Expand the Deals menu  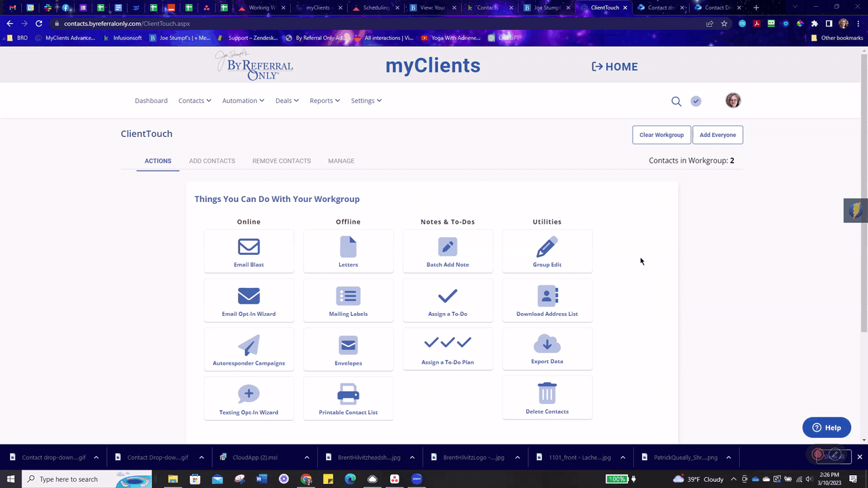click(287, 100)
